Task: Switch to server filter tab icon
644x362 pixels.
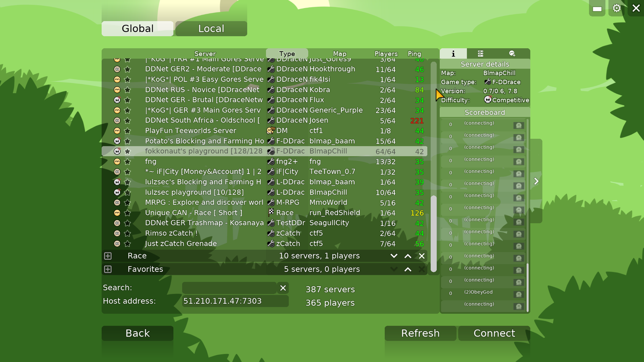Action: point(480,54)
